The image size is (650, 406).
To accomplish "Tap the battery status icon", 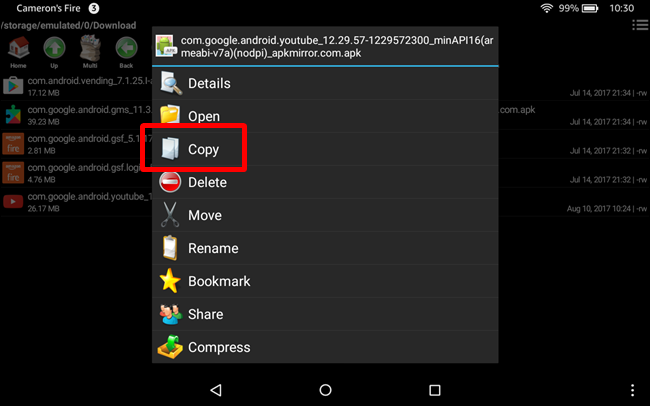I will pyautogui.click(x=590, y=8).
